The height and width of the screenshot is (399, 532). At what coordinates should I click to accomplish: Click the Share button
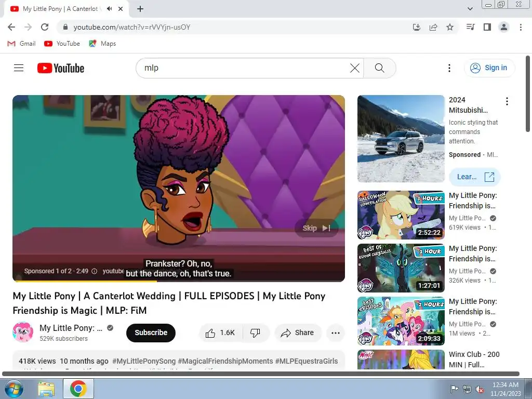coord(298,333)
